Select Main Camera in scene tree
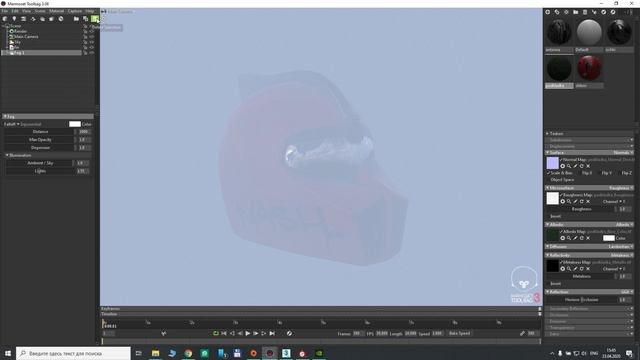 click(26, 36)
